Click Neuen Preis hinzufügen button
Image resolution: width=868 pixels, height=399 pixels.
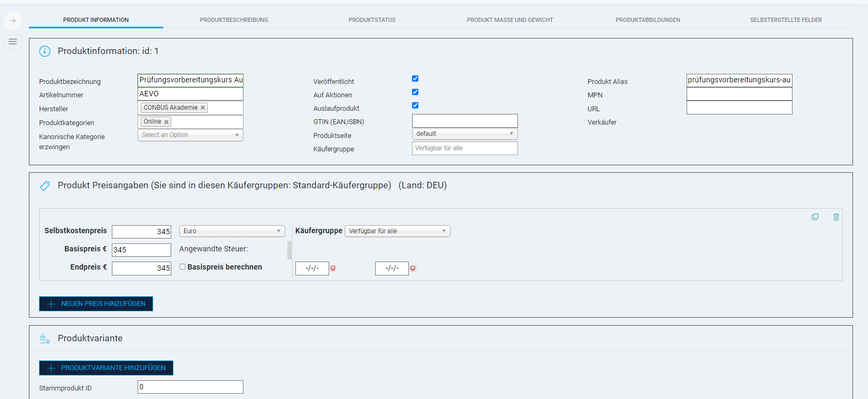tap(96, 304)
